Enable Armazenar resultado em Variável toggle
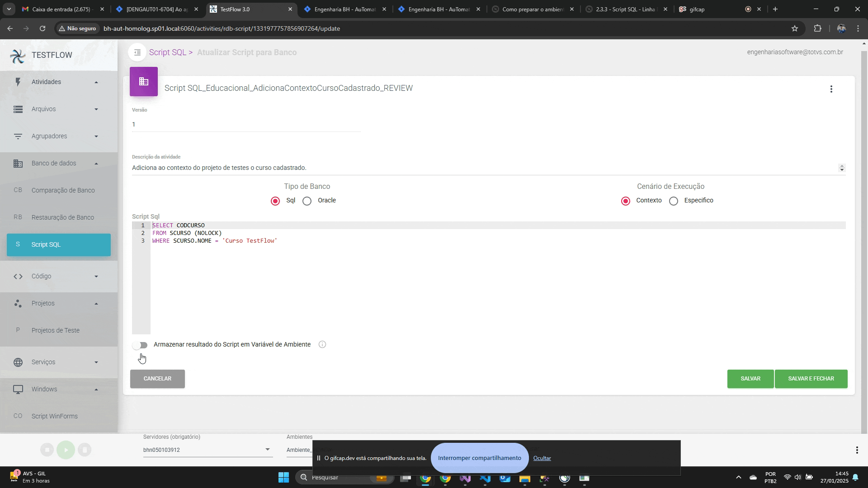The image size is (868, 488). pyautogui.click(x=140, y=345)
